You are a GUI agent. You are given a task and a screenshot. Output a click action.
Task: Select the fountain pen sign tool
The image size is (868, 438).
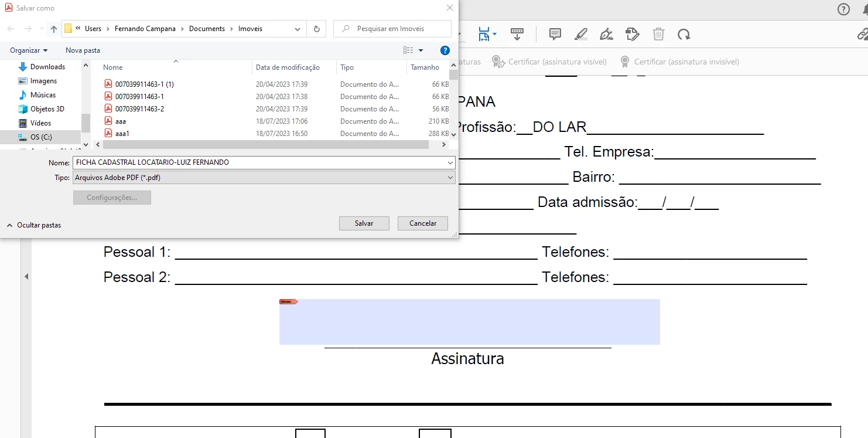click(606, 34)
